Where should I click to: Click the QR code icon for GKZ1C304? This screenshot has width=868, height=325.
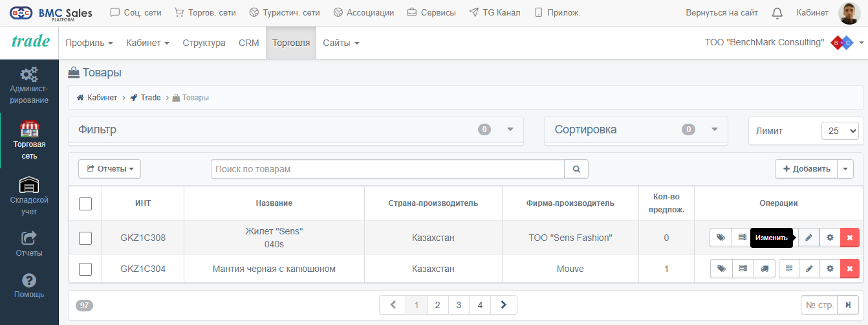pos(789,269)
